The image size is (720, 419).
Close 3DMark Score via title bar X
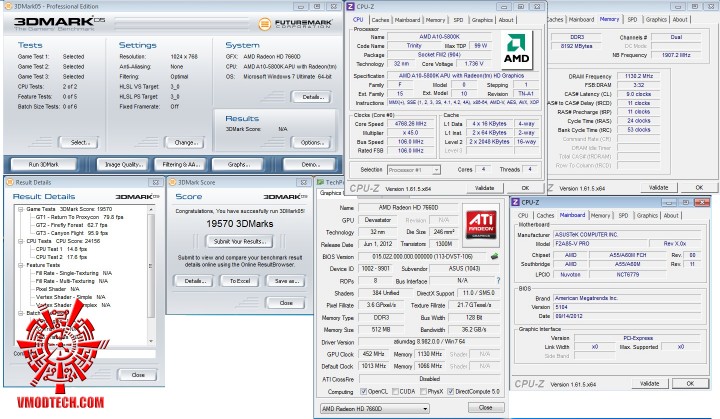[x=304, y=182]
